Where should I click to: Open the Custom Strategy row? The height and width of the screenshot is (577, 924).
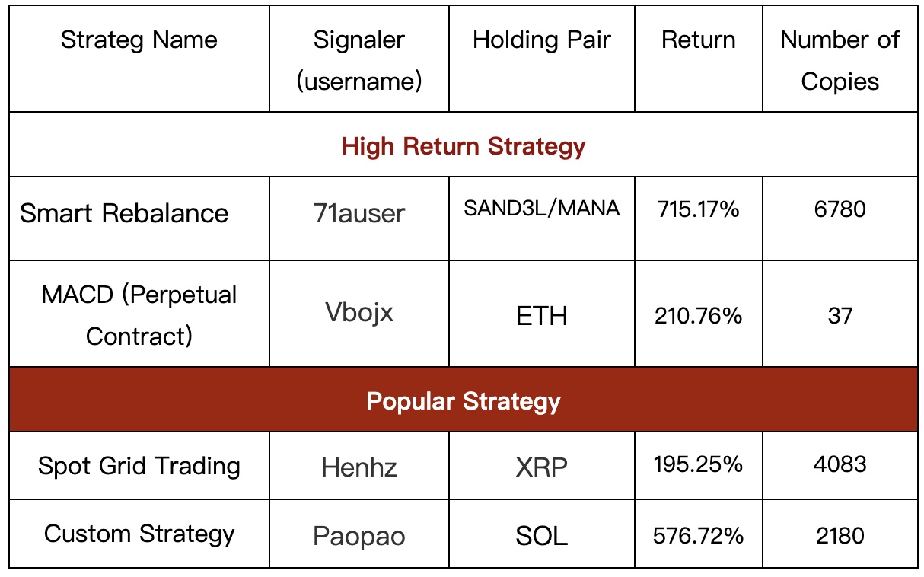tap(139, 534)
